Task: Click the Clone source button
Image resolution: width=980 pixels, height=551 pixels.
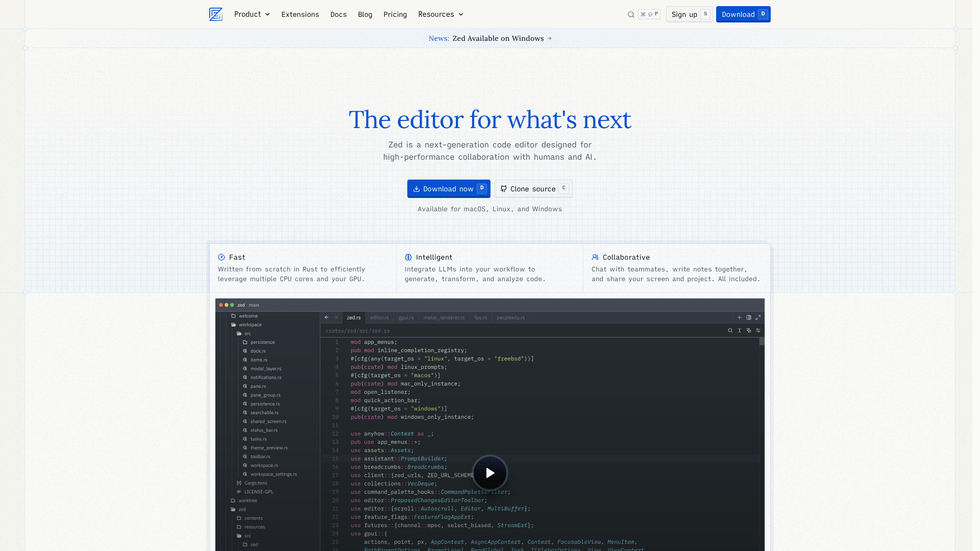Action: [533, 189]
